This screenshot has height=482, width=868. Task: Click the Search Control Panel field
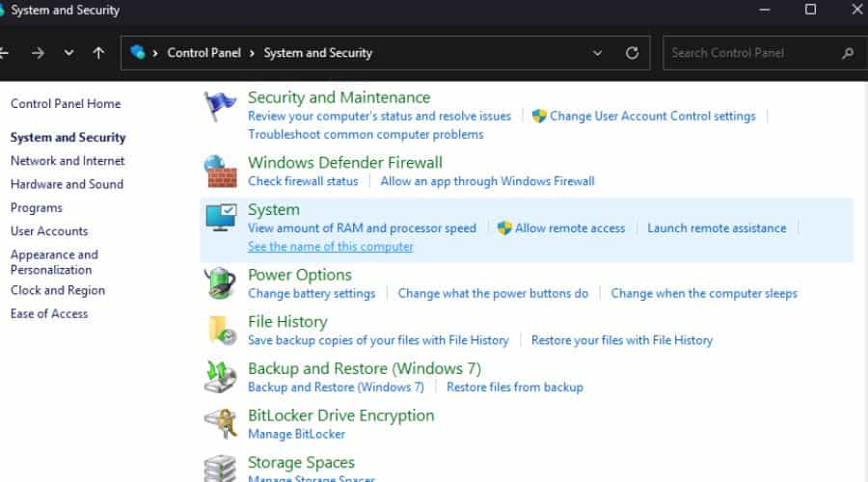(752, 53)
